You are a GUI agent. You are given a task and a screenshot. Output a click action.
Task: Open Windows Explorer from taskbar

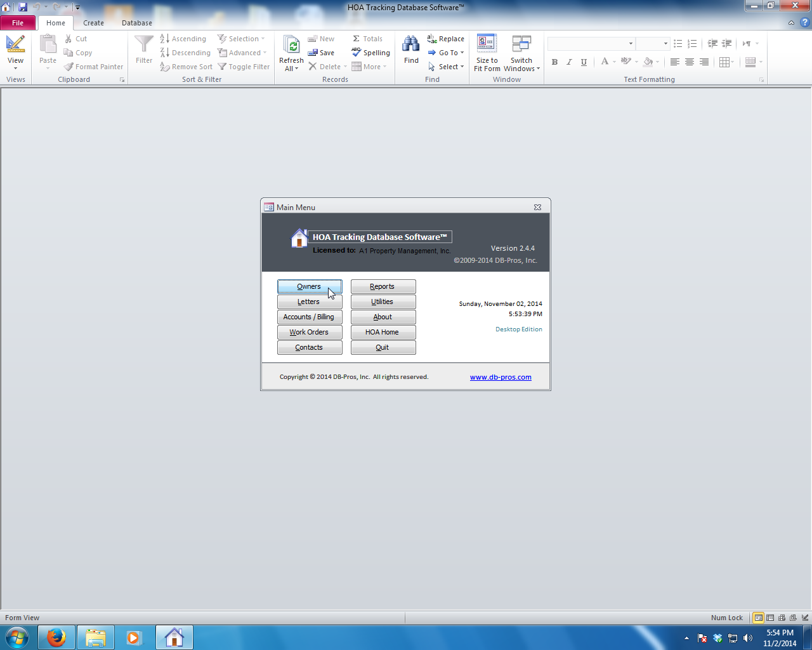click(x=96, y=637)
